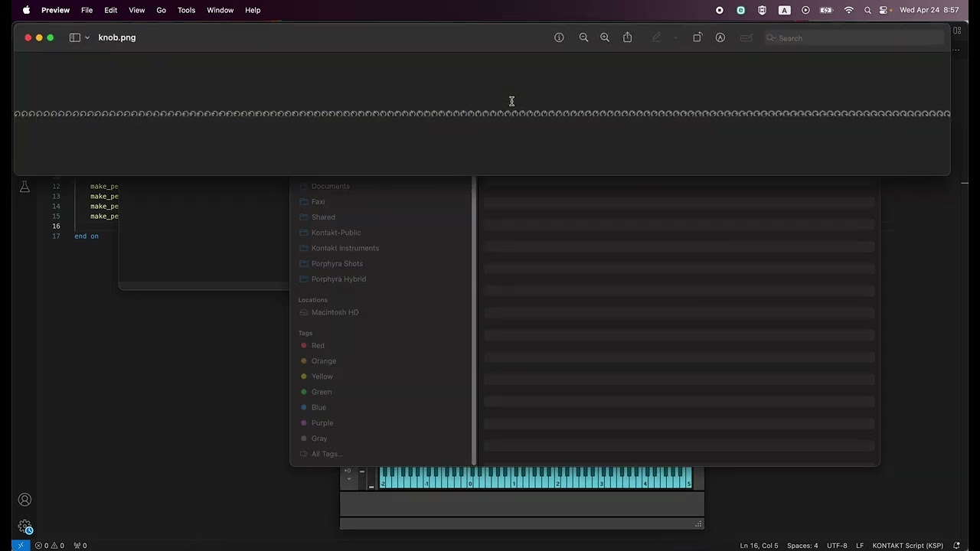Click the Ln 16, Col 5 status entry
The height and width of the screenshot is (551, 980).
coord(759,546)
